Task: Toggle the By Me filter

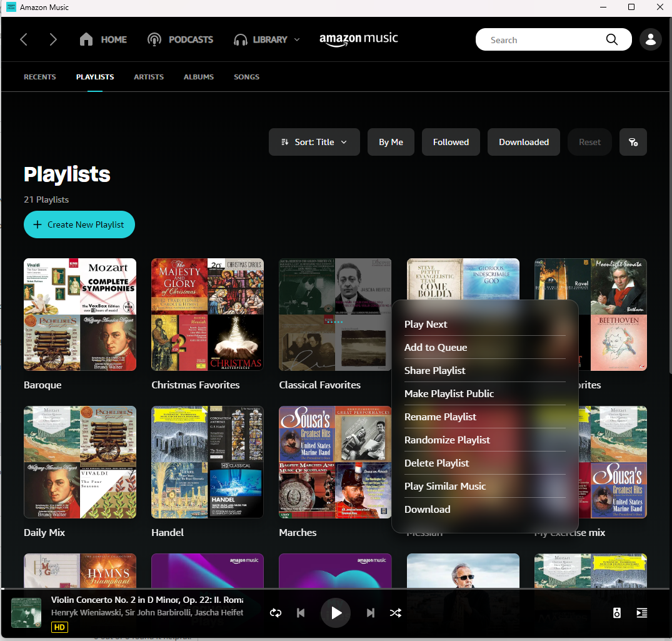Action: (x=391, y=142)
